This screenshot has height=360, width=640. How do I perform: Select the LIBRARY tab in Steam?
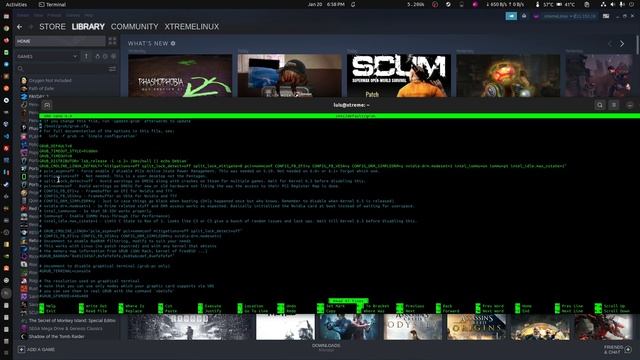(x=88, y=27)
